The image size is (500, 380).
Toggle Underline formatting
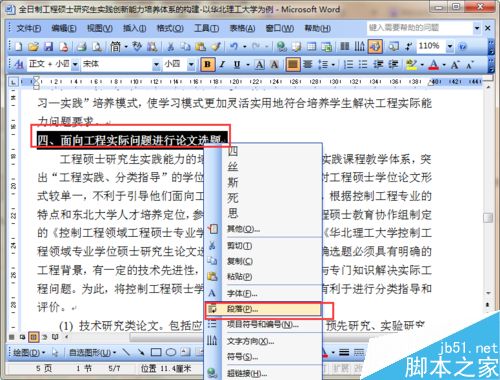tap(237, 64)
